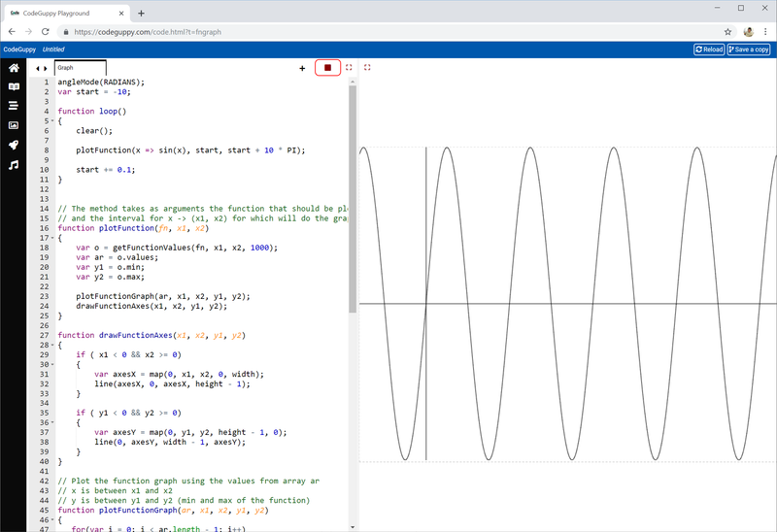Open the book tutorials sidebar icon
The image size is (777, 532).
pos(14,86)
